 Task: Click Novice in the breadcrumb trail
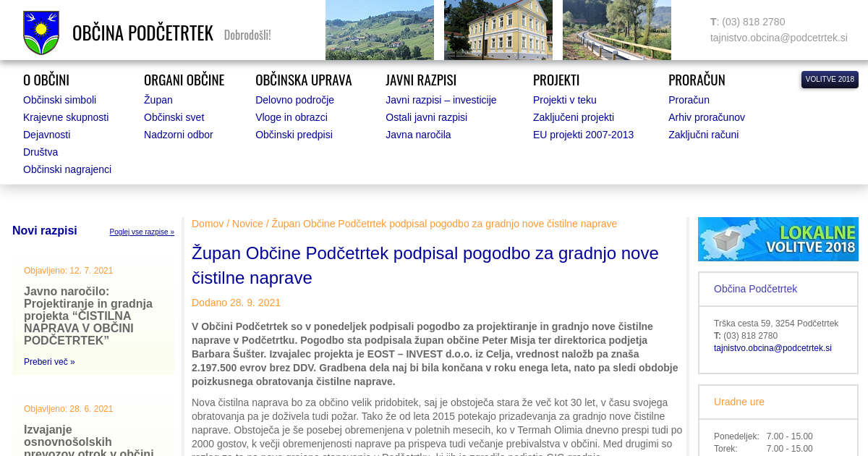pyautogui.click(x=247, y=224)
